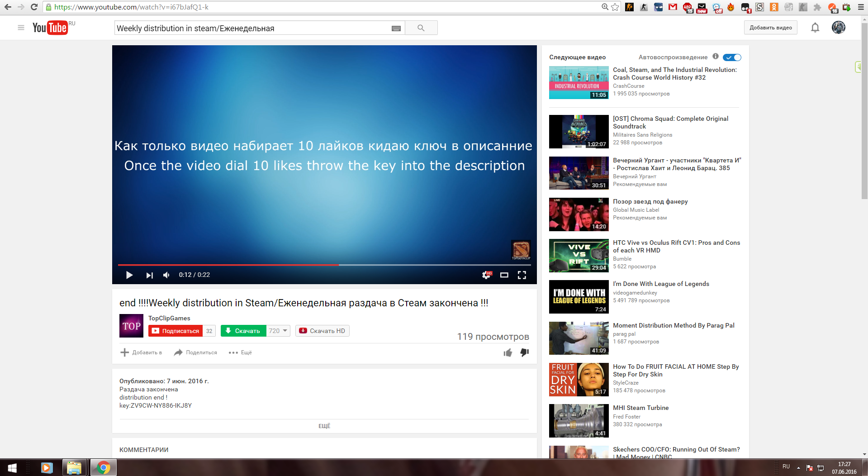Play the video
The image size is (868, 476).
(x=129, y=275)
